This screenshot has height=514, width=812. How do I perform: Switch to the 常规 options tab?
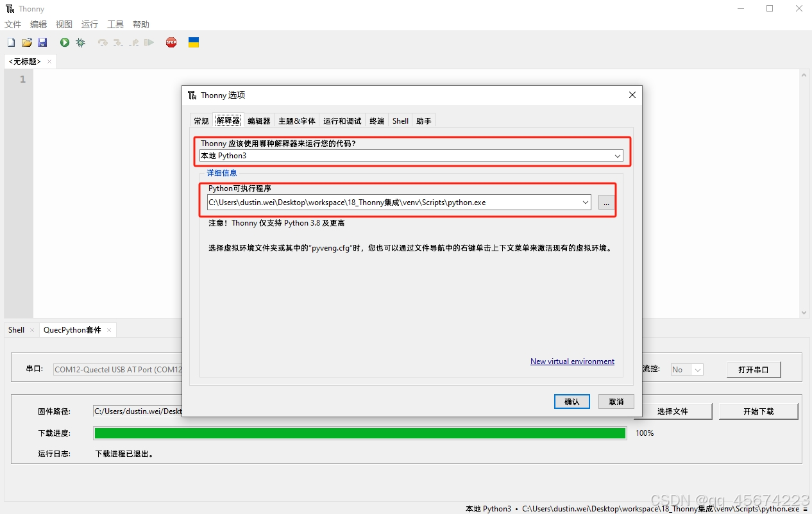201,120
